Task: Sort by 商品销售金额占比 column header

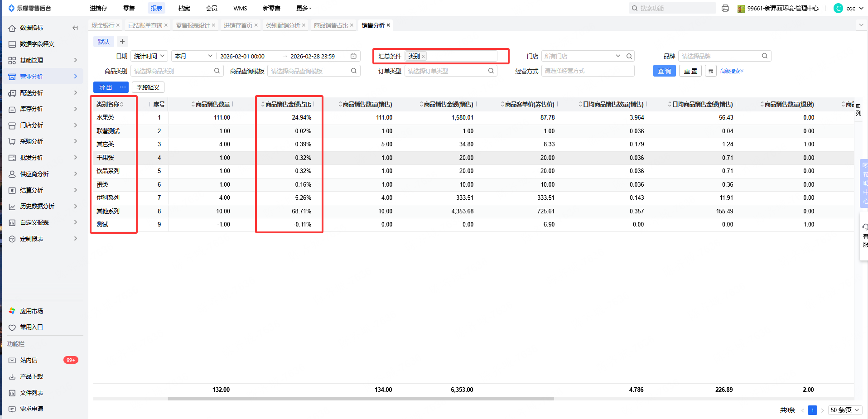Action: [x=288, y=104]
